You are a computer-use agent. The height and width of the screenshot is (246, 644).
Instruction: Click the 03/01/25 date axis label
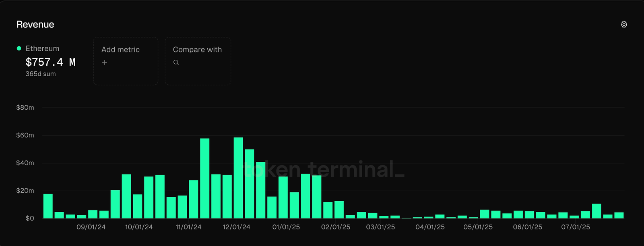pyautogui.click(x=380, y=227)
